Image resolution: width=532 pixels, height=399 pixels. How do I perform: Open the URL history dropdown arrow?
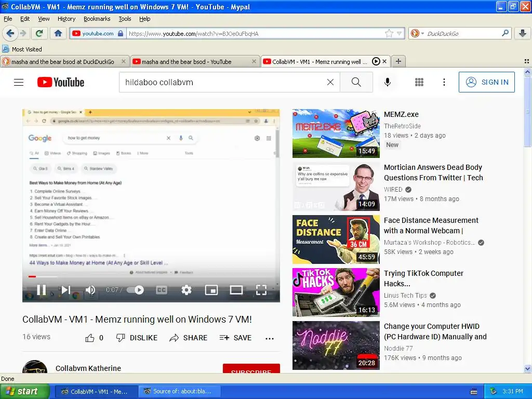[x=400, y=33]
